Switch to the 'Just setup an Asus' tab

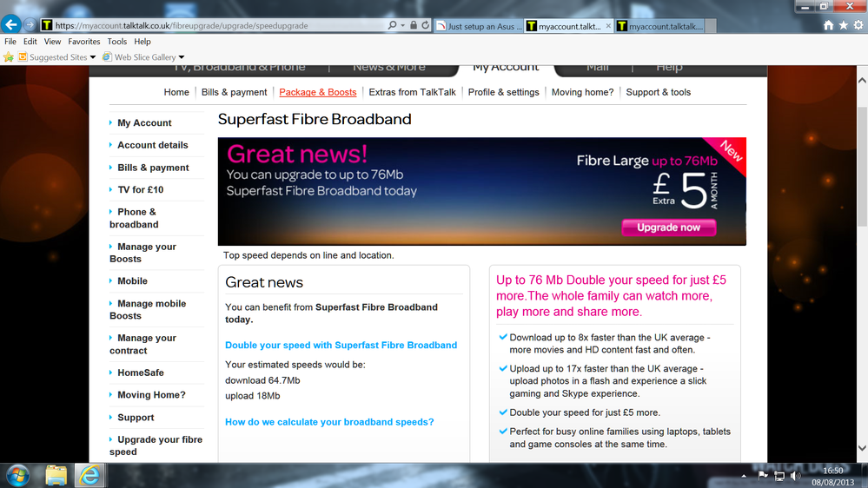coord(479,26)
